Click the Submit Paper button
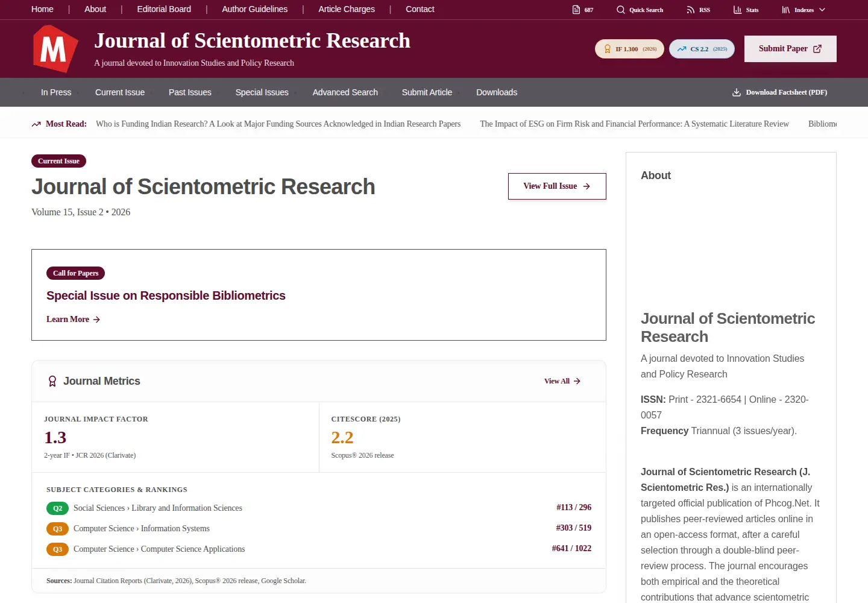868x603 pixels. (x=790, y=49)
